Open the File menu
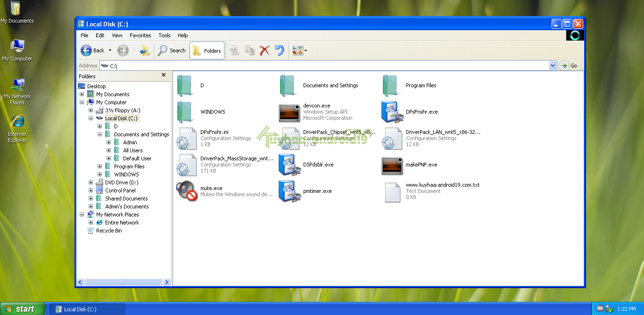The width and height of the screenshot is (644, 315). tap(84, 35)
